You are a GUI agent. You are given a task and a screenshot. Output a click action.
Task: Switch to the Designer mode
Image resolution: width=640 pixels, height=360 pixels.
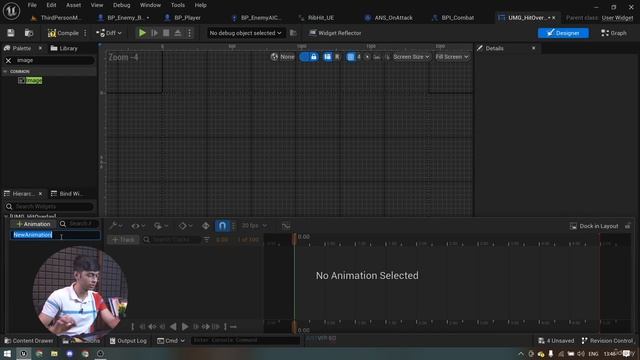pos(563,33)
